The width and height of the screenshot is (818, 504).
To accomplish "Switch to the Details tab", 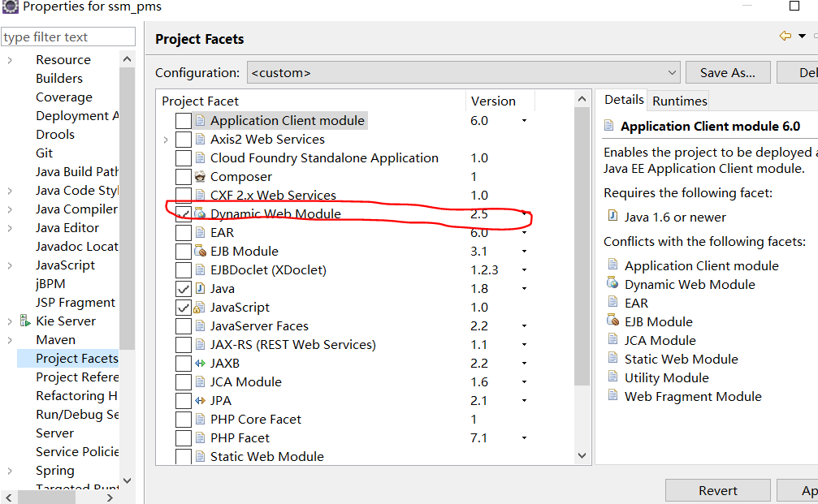I will tap(623, 100).
